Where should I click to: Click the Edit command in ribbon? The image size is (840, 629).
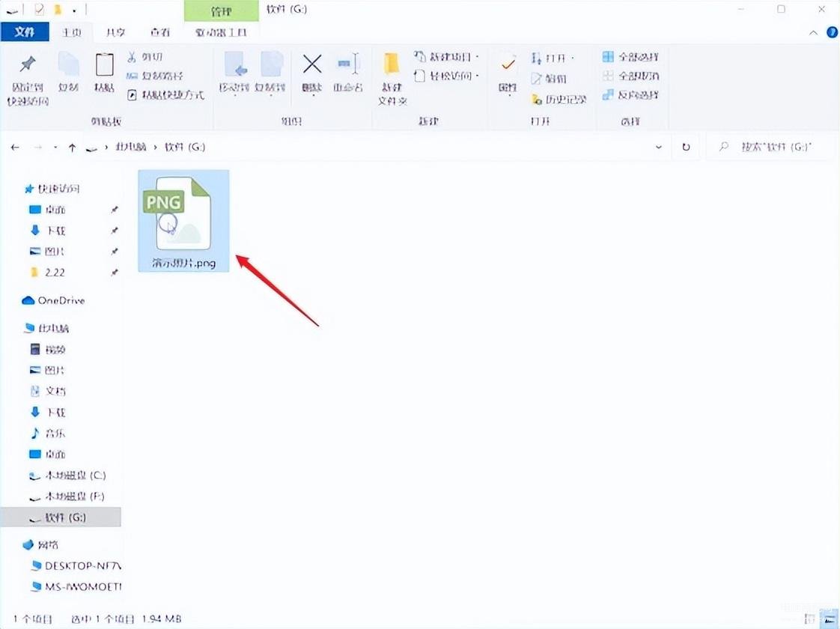coord(549,79)
